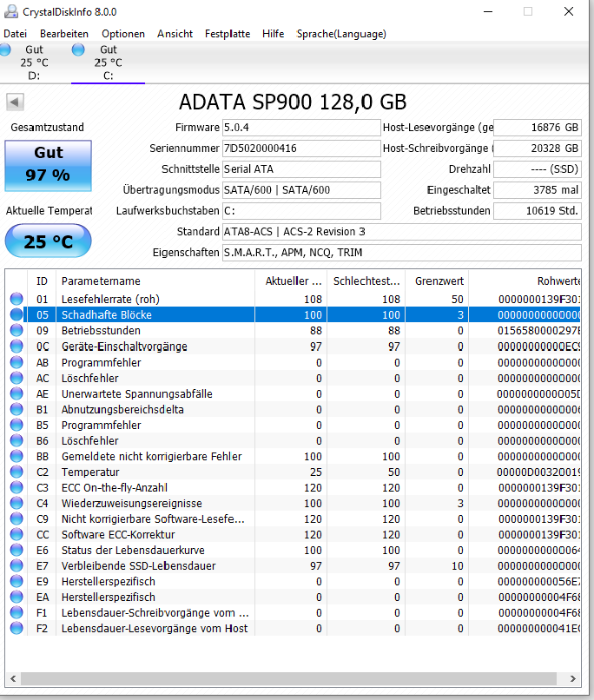Click Host-Schreibvorgänge value 20328 GB
Screen dimensions: 594x700
coord(538,149)
